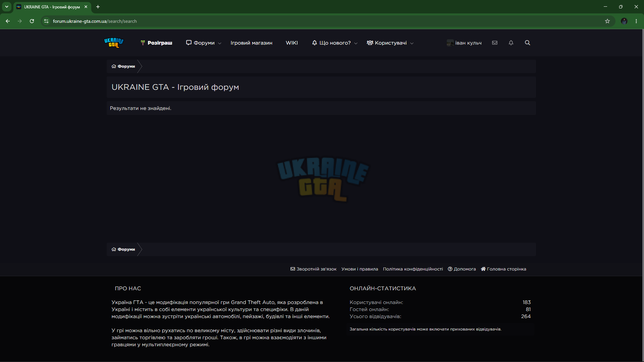
Task: Open the Розіграш giveaway link
Action: 156,43
